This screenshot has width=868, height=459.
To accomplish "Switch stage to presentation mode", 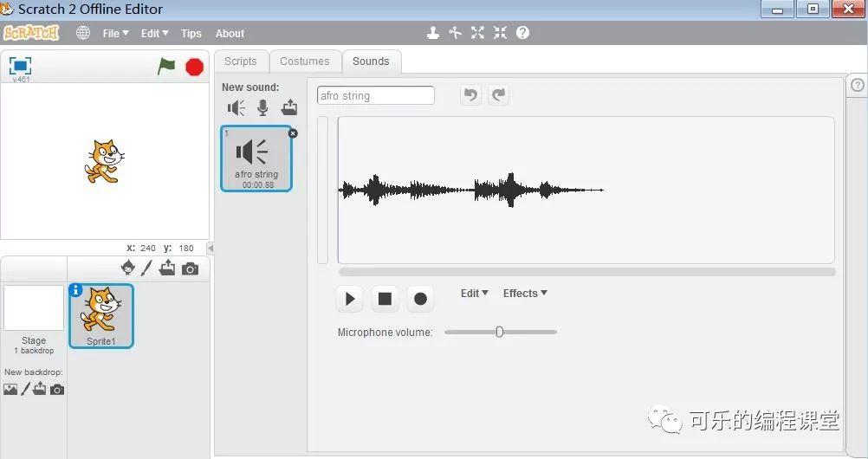I will point(20,66).
